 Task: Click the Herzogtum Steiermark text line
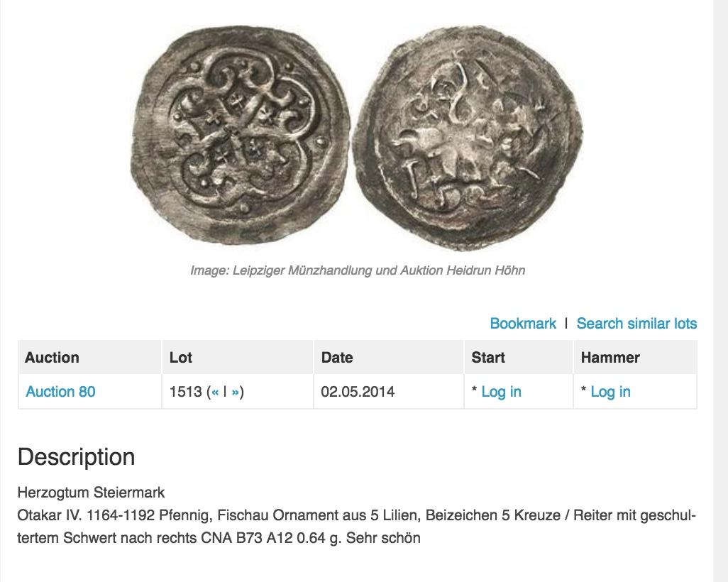(91, 492)
